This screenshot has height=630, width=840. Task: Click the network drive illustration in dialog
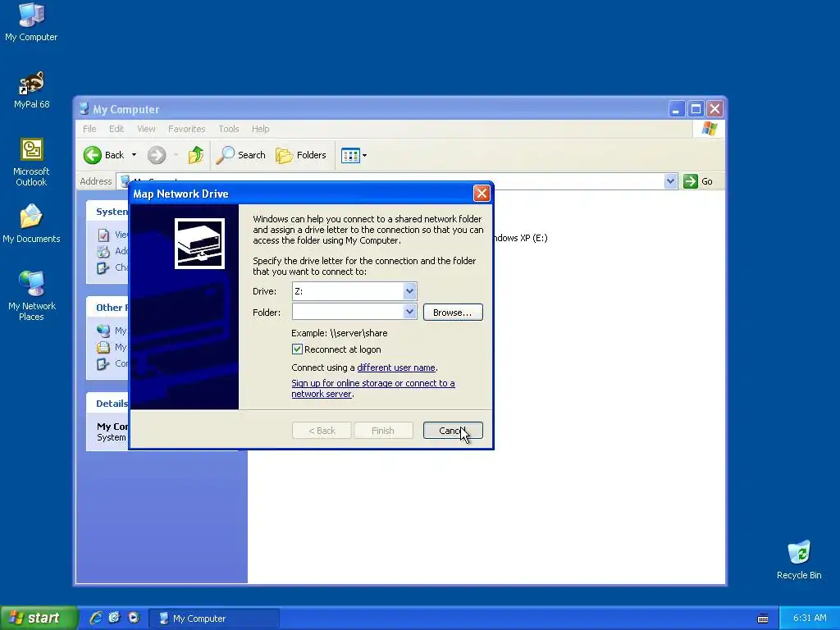tap(199, 243)
